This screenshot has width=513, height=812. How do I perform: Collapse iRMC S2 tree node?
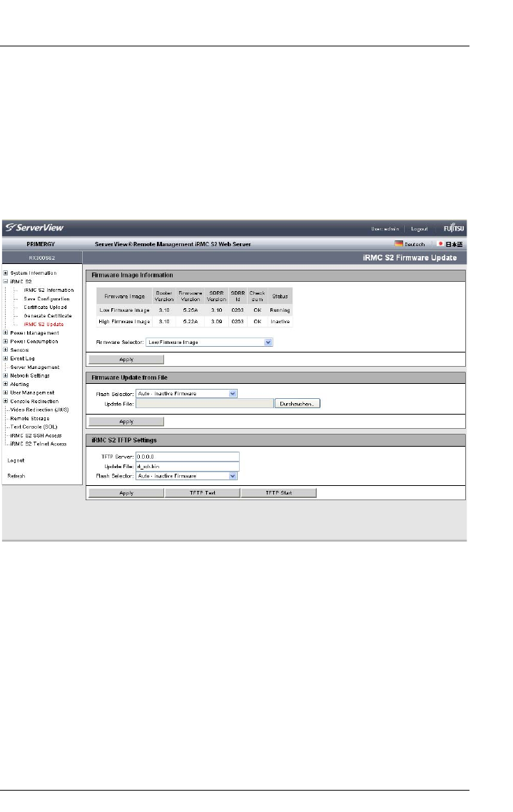point(6,282)
